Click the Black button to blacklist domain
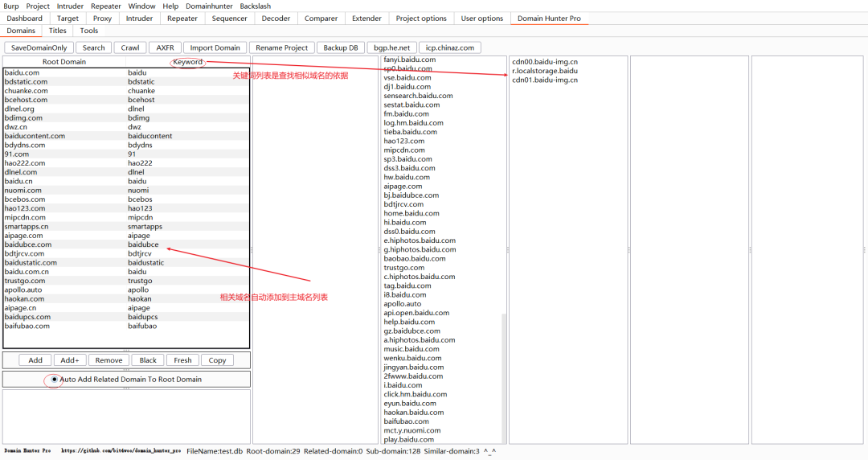Image resolution: width=868 pixels, height=460 pixels. click(148, 360)
